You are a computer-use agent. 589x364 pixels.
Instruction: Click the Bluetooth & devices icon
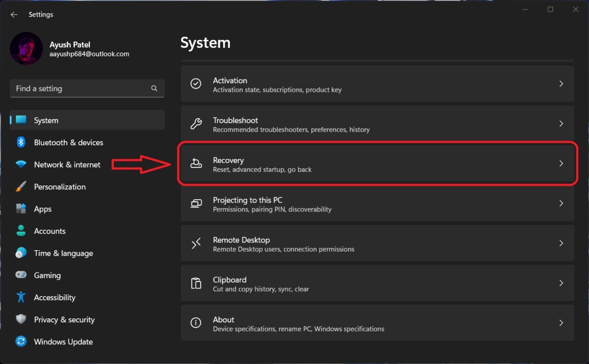pos(21,142)
